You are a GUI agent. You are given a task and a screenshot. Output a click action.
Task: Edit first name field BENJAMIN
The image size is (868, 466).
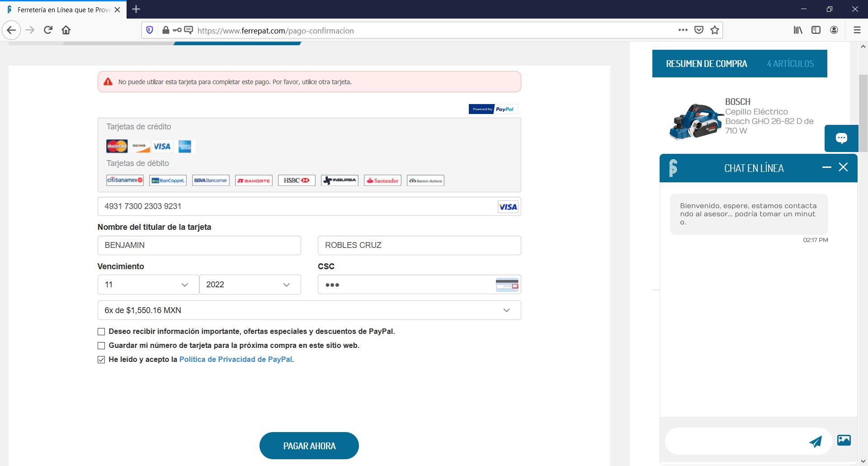[x=199, y=245]
